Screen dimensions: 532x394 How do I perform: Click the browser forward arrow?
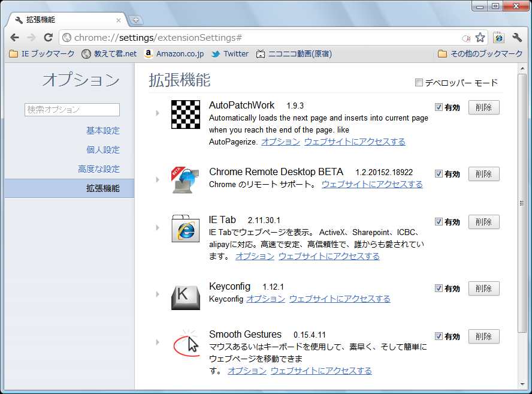pos(31,37)
